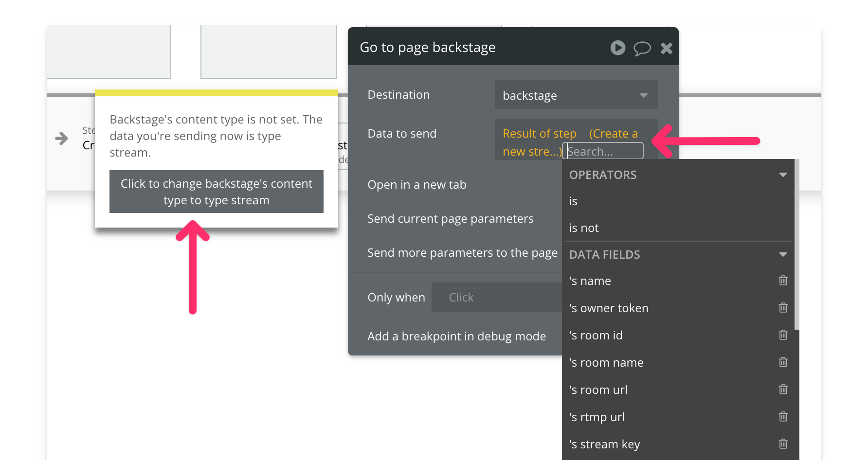Collapse the DATA FIELDS section
Screen dimensions: 868x460
tap(782, 255)
